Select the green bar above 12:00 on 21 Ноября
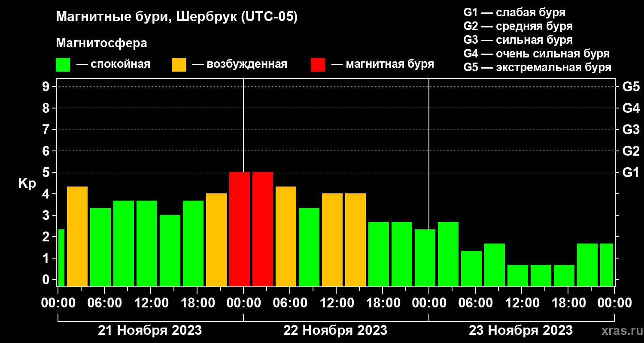This screenshot has width=644, height=343. pyautogui.click(x=147, y=244)
